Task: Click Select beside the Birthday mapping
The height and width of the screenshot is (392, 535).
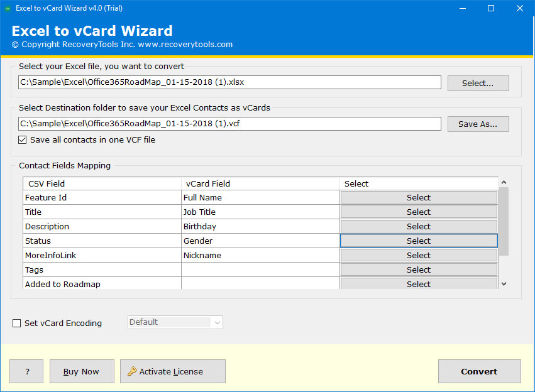Action: click(418, 226)
